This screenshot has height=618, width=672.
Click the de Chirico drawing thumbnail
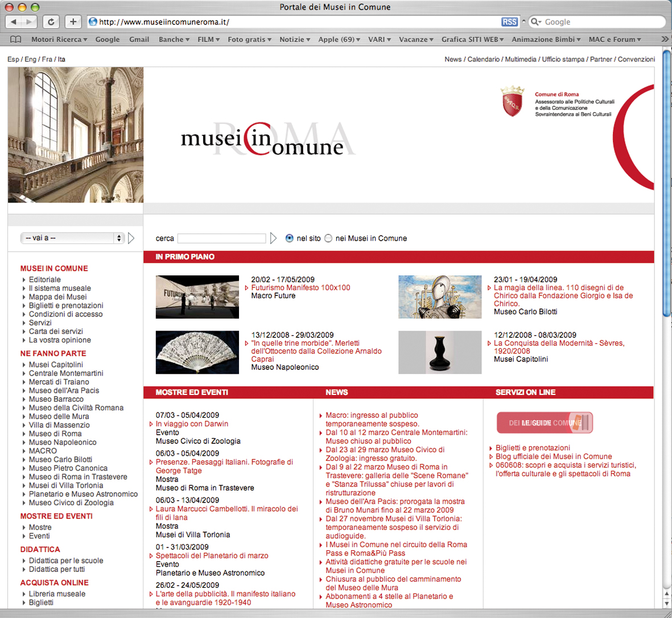(440, 296)
